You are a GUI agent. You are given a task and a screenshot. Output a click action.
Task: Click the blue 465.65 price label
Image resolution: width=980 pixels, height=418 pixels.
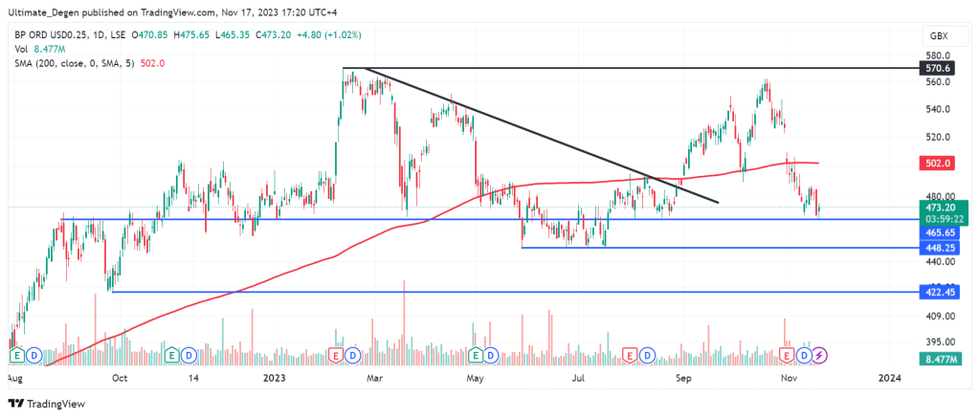click(x=940, y=232)
